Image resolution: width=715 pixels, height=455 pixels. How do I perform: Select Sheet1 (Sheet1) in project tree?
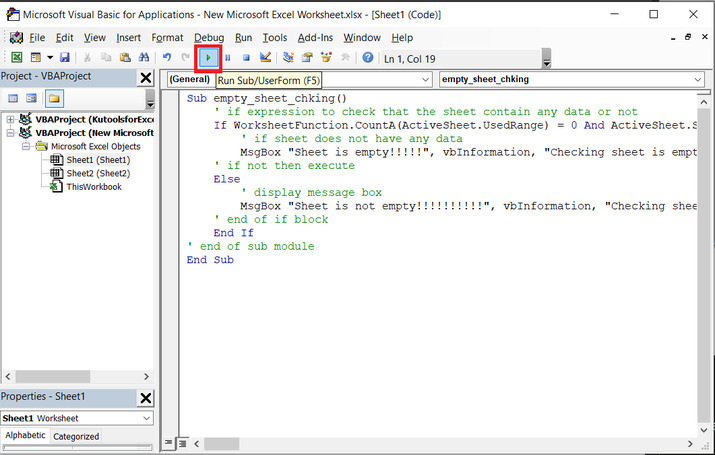[x=98, y=160]
